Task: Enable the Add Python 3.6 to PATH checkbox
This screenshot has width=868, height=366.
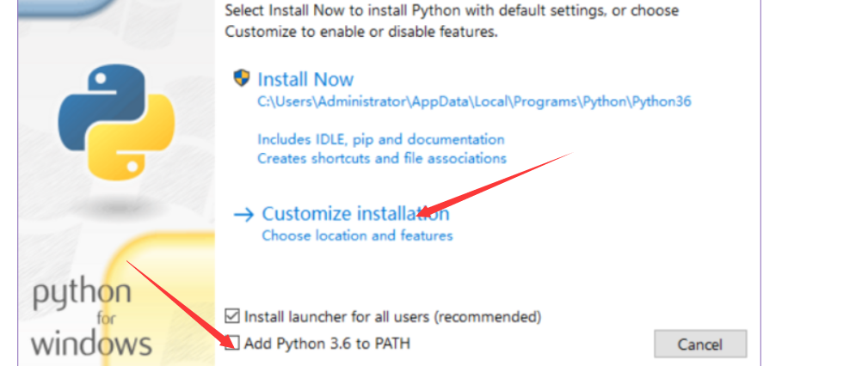Action: [231, 344]
